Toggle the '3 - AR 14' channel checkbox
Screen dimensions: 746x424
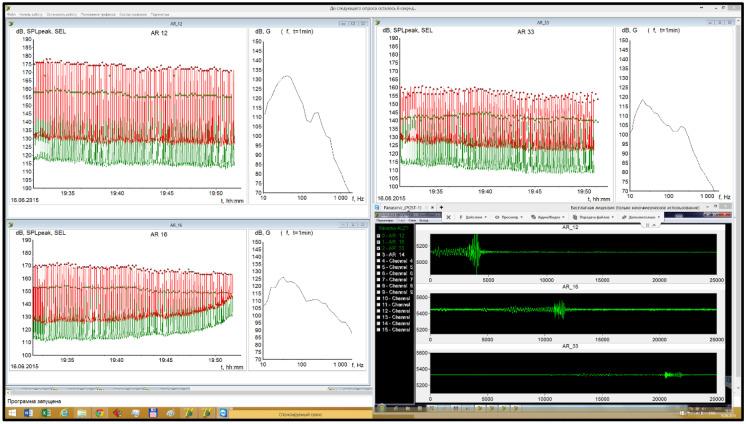[378, 255]
